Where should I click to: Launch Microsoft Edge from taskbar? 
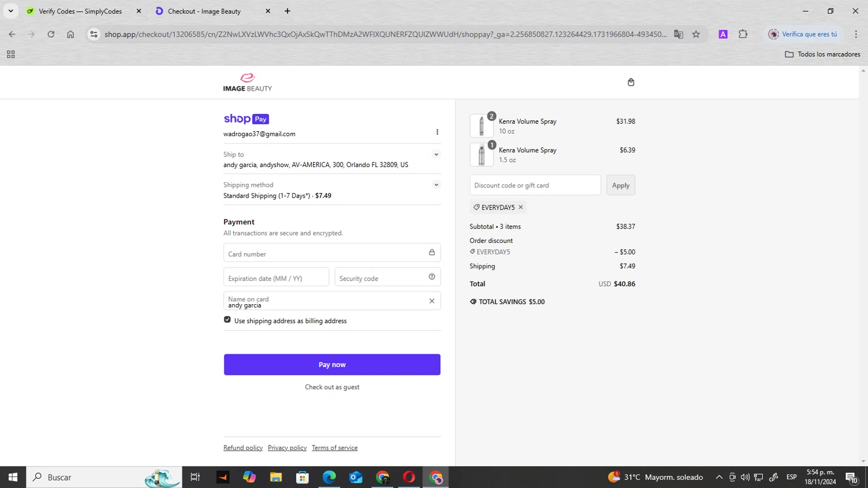pos(329,477)
